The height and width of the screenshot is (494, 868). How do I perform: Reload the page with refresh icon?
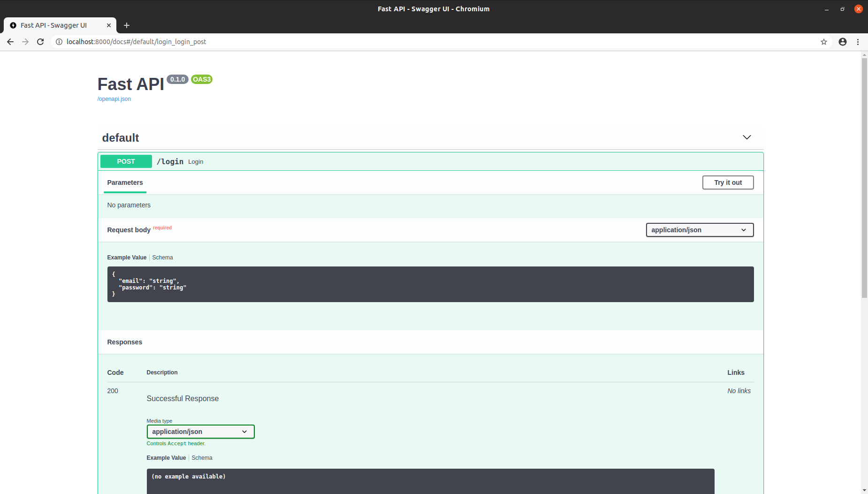pyautogui.click(x=40, y=42)
